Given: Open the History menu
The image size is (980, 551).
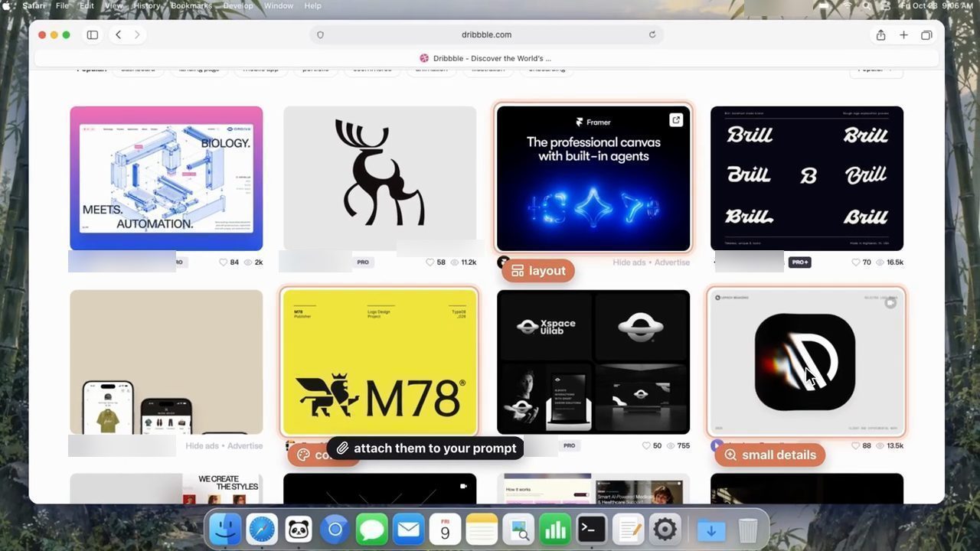Looking at the screenshot, I should click(146, 5).
